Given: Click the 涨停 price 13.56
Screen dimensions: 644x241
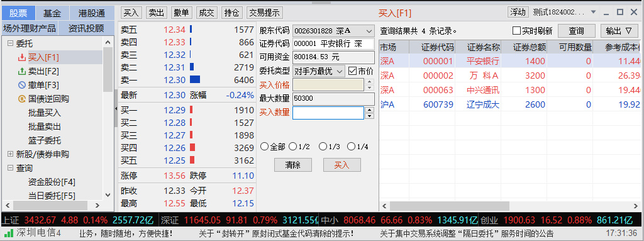Looking at the screenshot, I should pos(175,176).
